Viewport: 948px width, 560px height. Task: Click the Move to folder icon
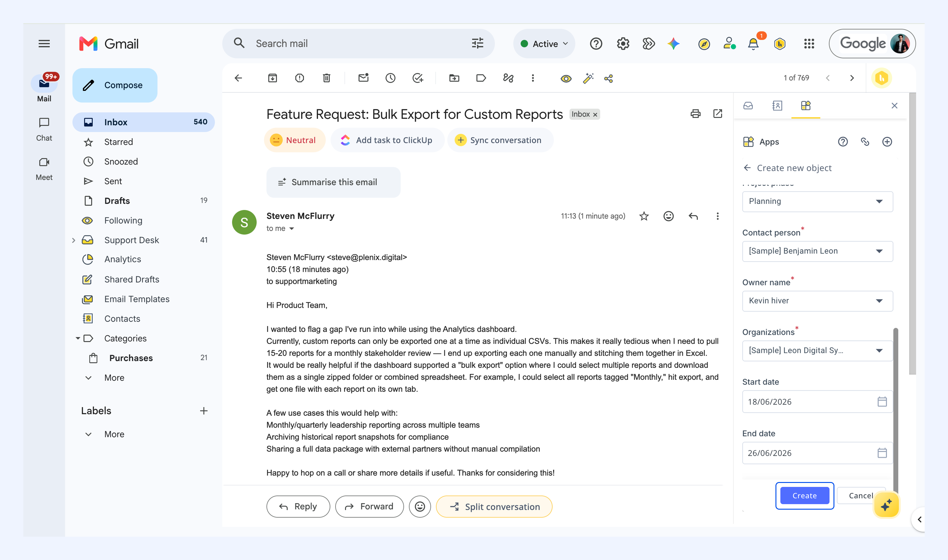454,78
